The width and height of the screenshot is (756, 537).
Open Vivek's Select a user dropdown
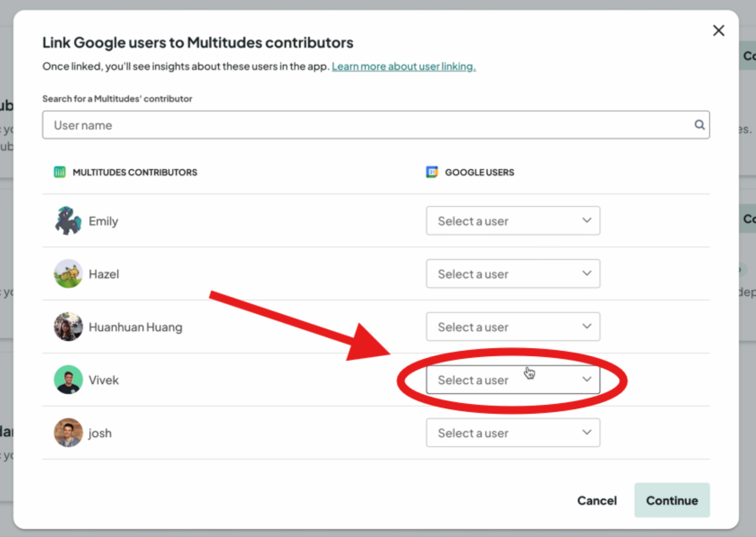(x=512, y=380)
